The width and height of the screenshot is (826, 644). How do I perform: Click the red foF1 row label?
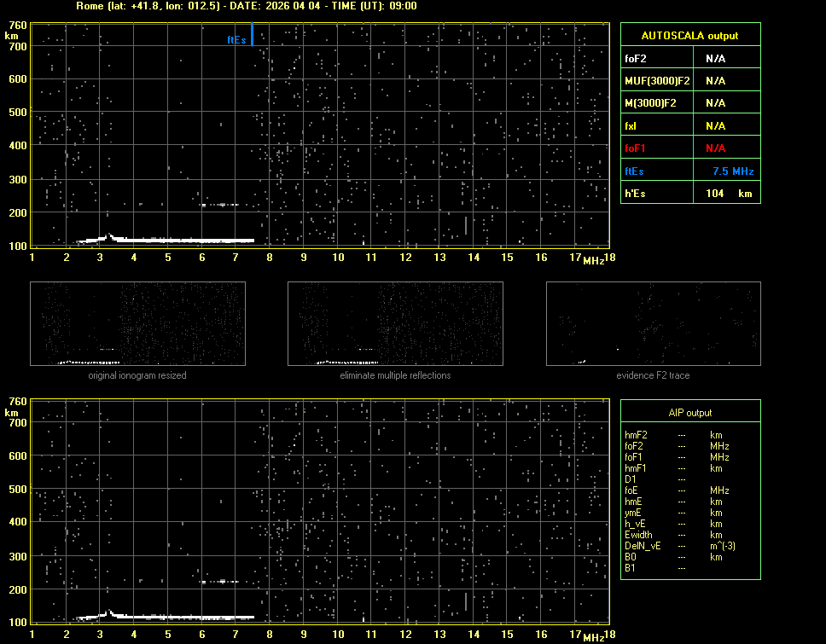click(x=635, y=148)
